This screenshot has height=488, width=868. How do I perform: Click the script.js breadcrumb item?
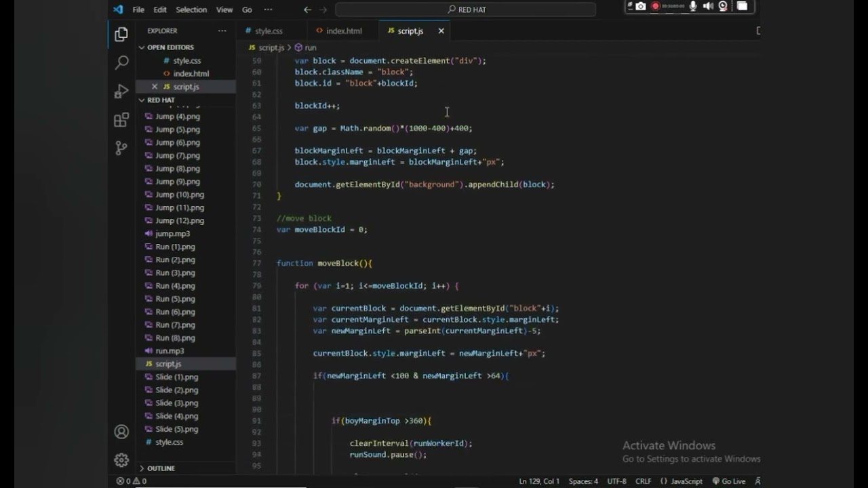pos(267,47)
